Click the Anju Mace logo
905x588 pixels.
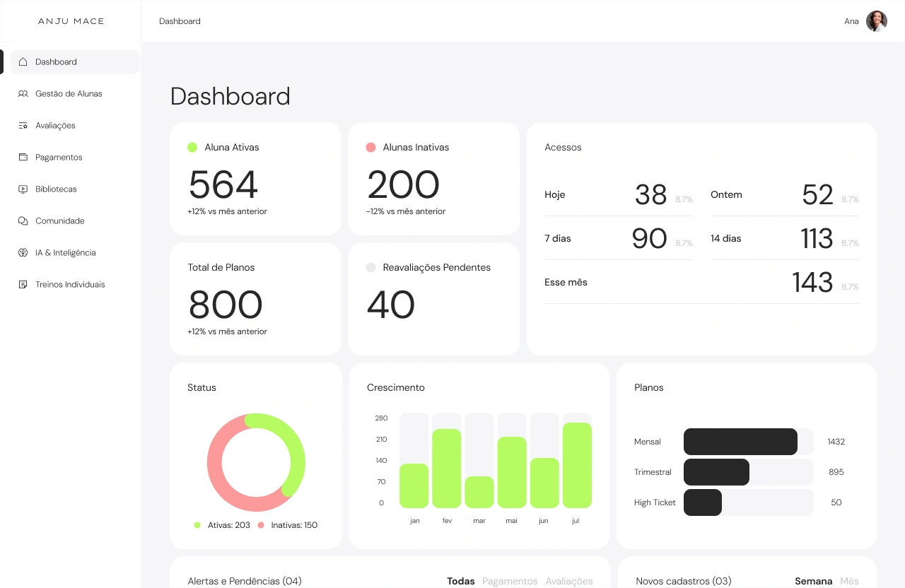click(x=71, y=21)
